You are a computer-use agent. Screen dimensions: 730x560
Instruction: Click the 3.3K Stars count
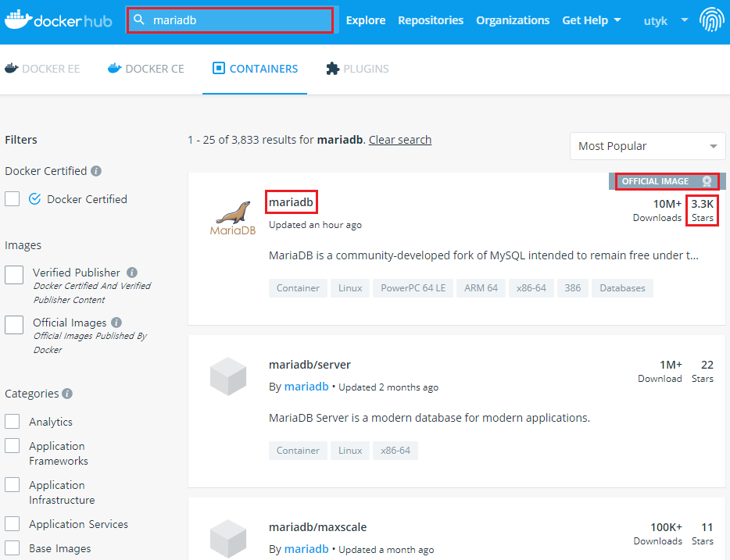[x=702, y=210]
